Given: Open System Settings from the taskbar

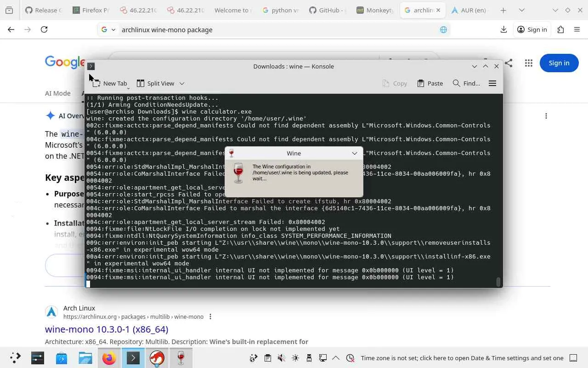Looking at the screenshot, I should pyautogui.click(x=38, y=358).
